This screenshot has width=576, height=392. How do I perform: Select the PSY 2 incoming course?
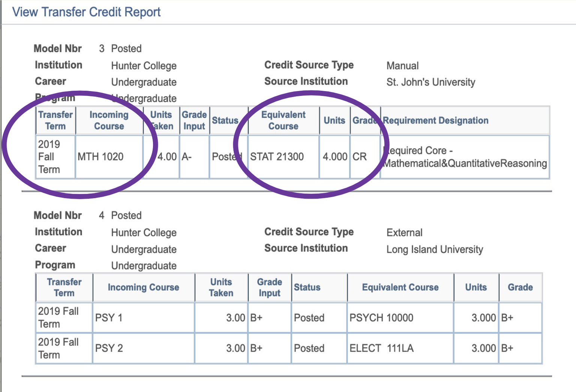pos(109,348)
